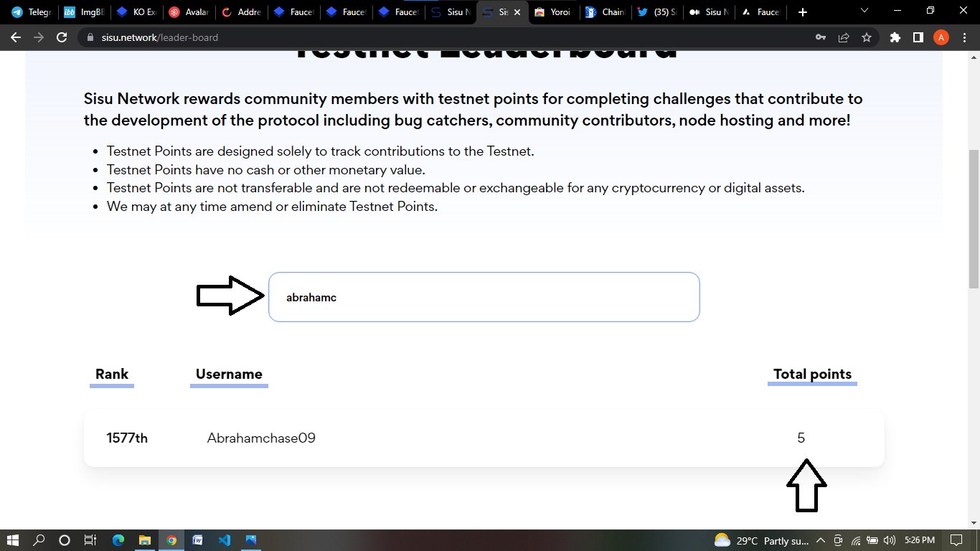
Task: Open the Chrome profile avatar A
Action: (x=941, y=37)
